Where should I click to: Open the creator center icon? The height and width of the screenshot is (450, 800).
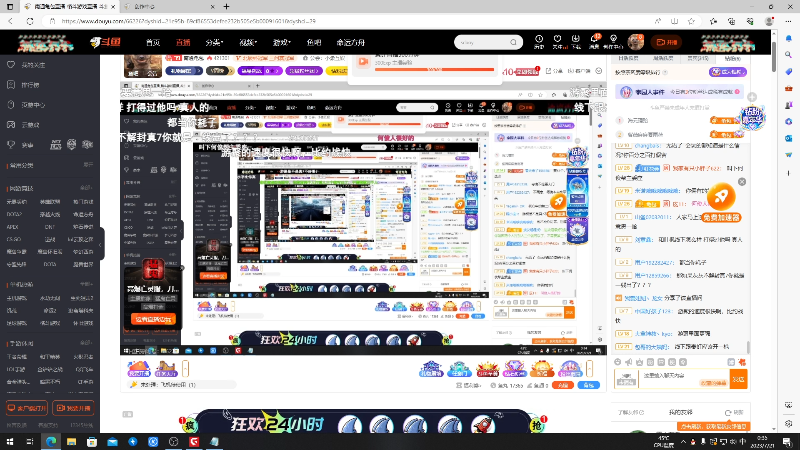(x=613, y=42)
